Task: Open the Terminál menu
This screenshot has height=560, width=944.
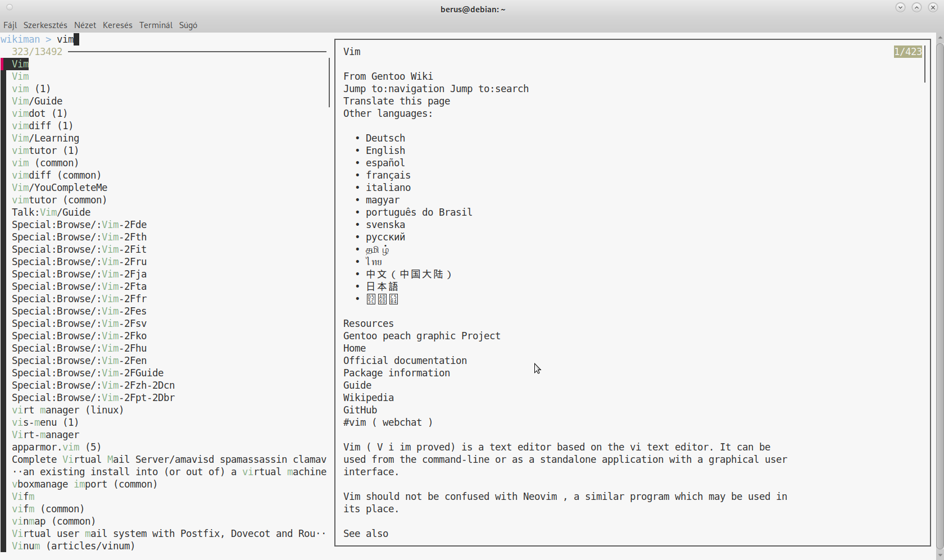Action: tap(156, 25)
